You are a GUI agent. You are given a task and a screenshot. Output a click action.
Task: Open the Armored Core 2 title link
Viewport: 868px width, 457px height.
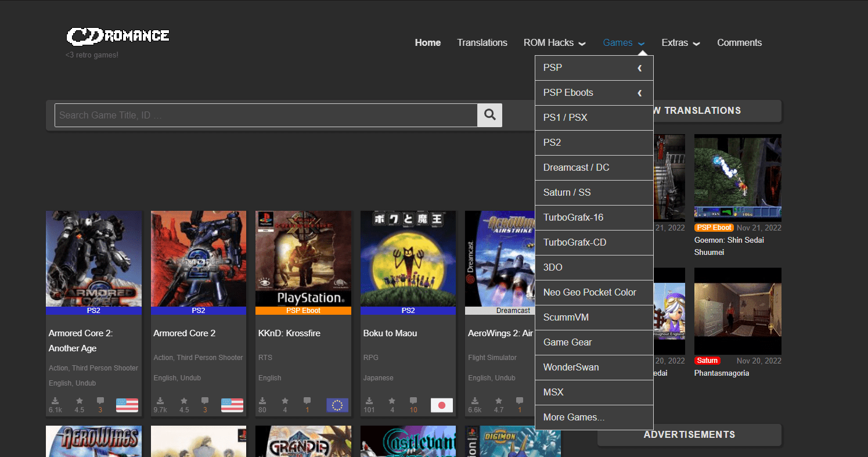[x=184, y=333]
